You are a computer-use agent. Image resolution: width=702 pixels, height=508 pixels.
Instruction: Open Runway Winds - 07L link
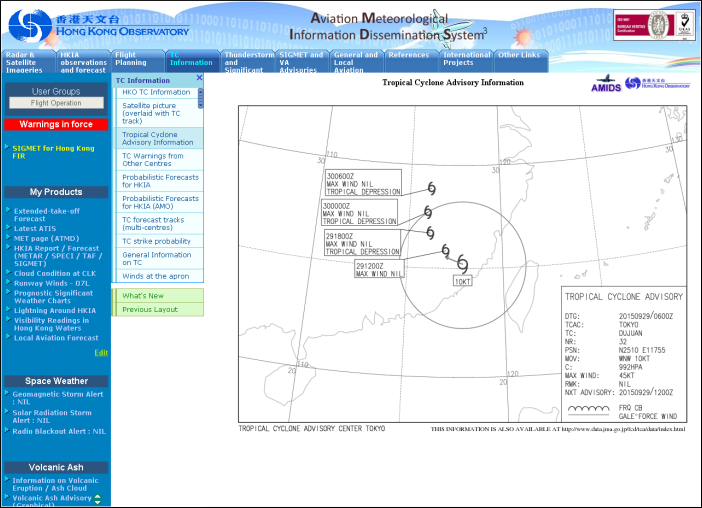point(51,283)
